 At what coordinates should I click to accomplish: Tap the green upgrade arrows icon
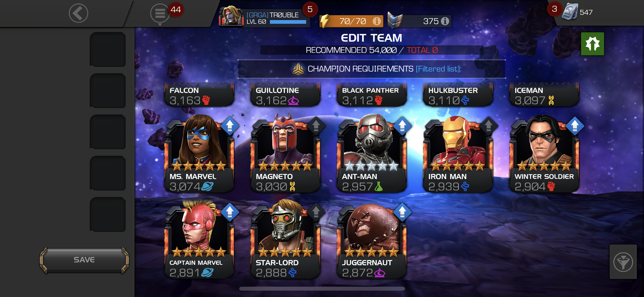tap(592, 44)
